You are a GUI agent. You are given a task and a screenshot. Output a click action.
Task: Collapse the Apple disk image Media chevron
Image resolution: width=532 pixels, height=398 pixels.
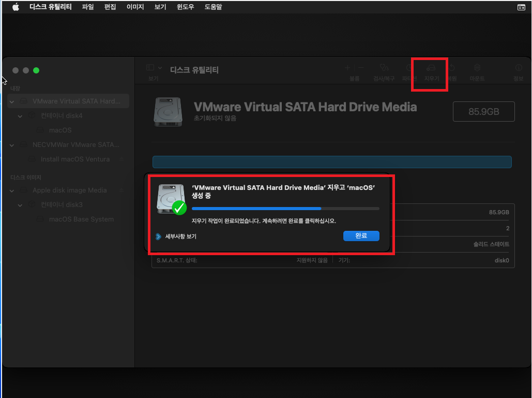point(12,190)
